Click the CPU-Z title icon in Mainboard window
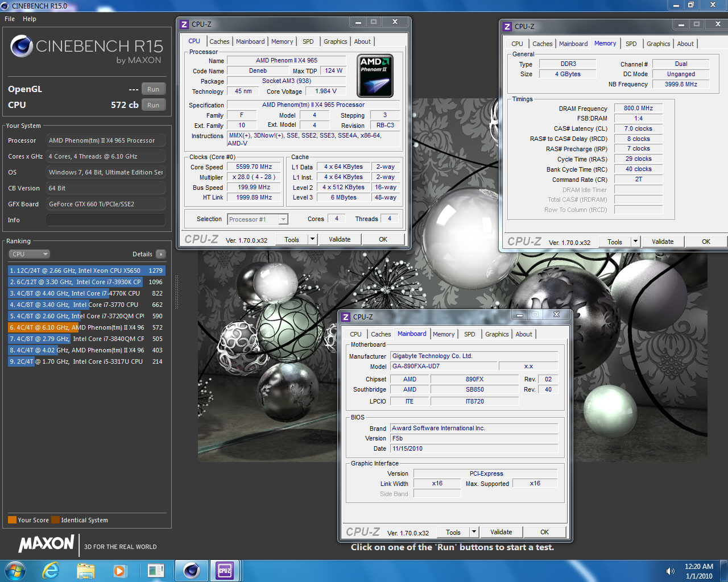 345,317
